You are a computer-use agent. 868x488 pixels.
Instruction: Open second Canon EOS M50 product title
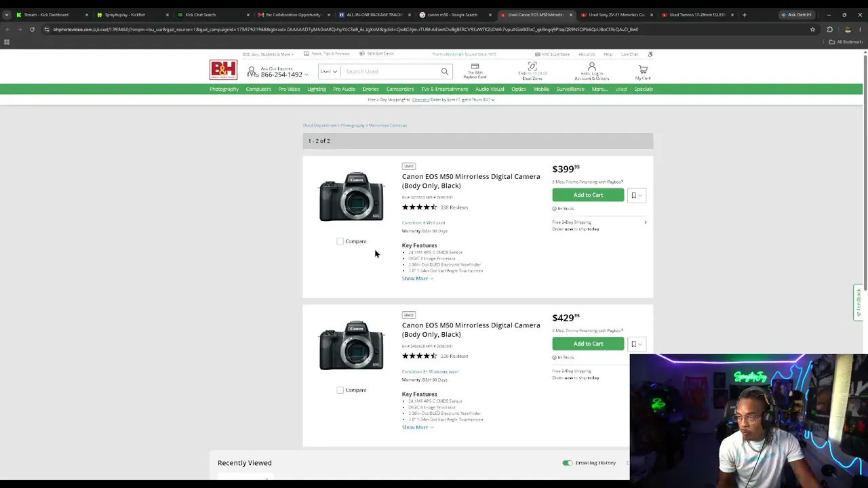(x=471, y=329)
